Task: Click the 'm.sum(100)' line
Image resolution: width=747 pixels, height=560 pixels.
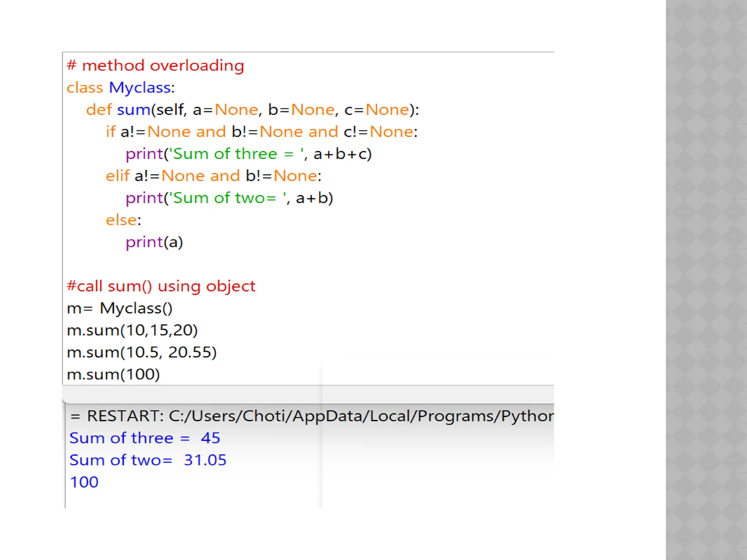Action: pos(113,374)
